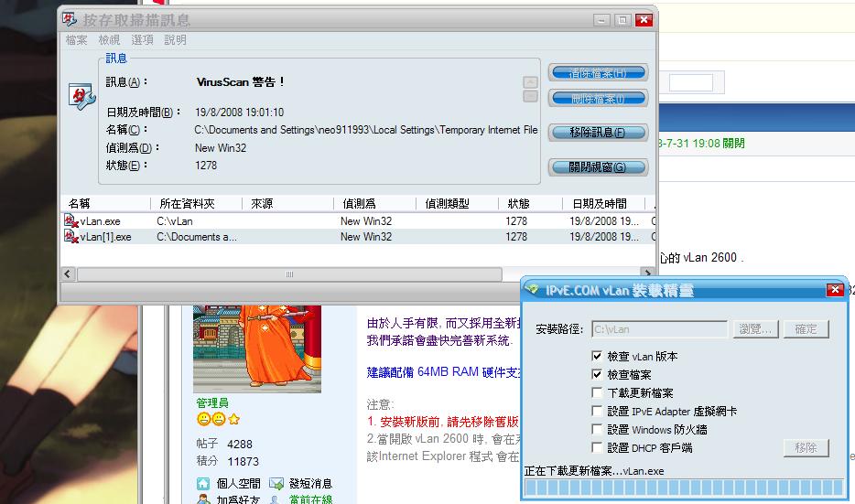Click the 管理員 label on forum page
The height and width of the screenshot is (504, 855).
tap(212, 402)
